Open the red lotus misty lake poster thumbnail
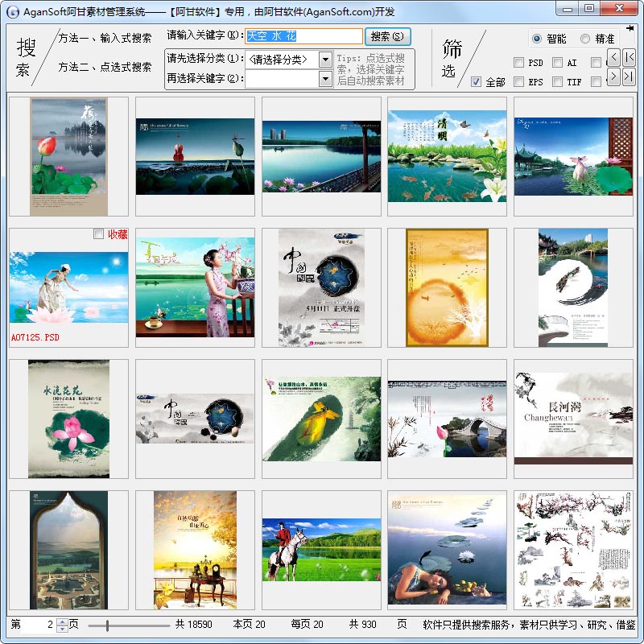The image size is (644, 644). click(x=69, y=156)
